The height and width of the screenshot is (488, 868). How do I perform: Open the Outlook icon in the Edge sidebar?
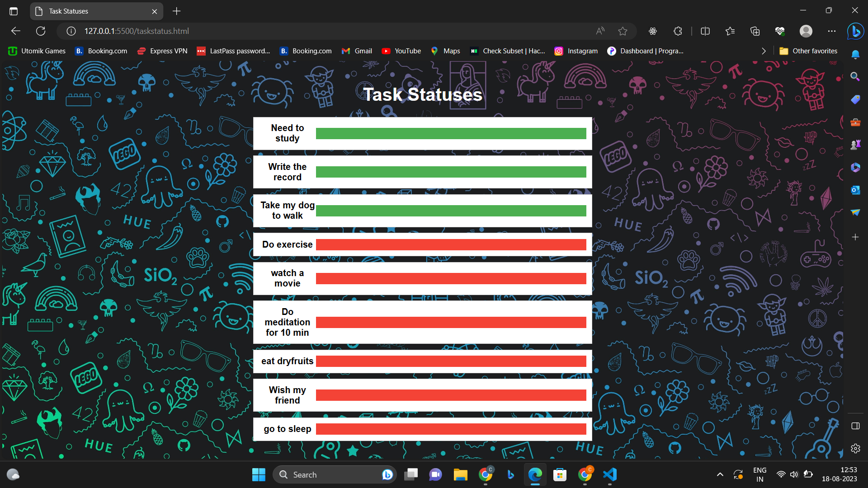click(x=855, y=190)
